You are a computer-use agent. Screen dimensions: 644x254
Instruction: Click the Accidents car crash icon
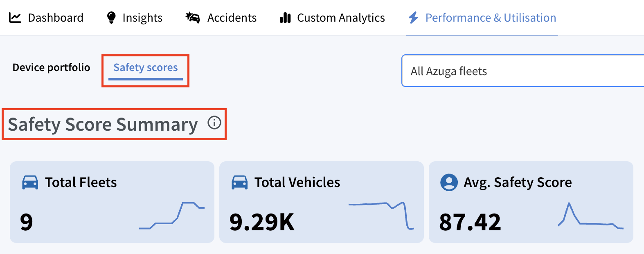click(193, 18)
